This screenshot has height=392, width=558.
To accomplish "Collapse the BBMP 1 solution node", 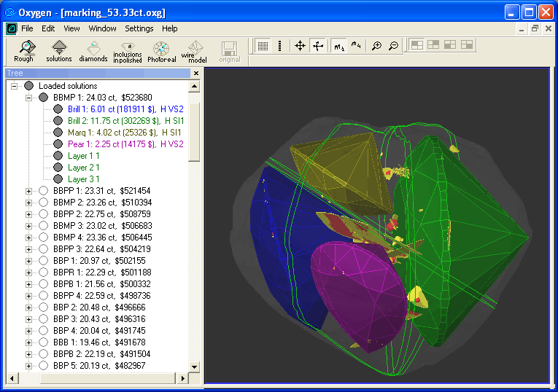I will click(29, 98).
